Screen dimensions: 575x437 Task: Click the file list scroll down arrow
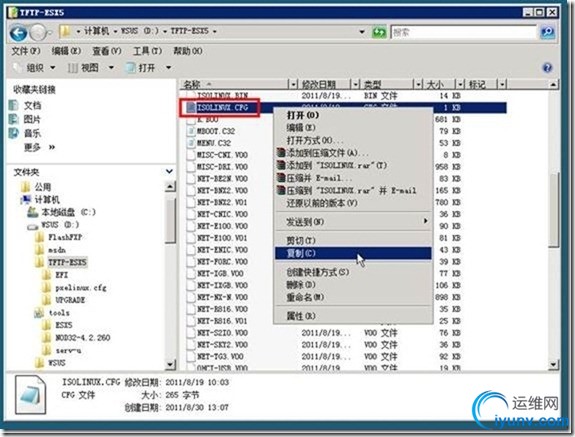(553, 364)
